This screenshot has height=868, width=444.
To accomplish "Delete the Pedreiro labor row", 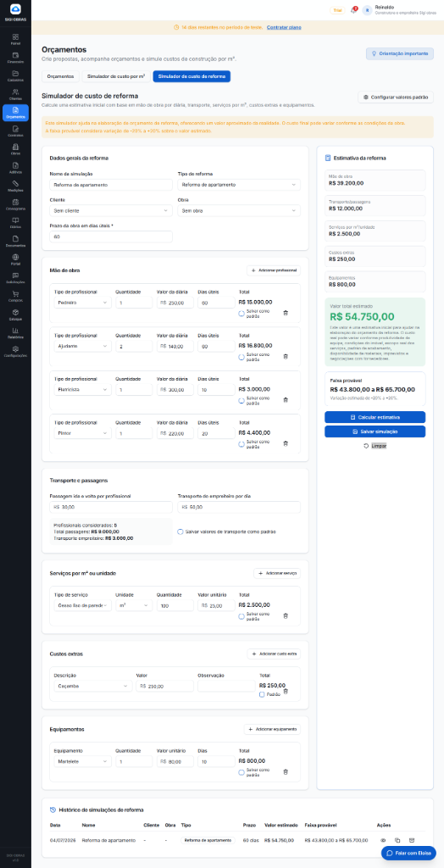I will (286, 313).
